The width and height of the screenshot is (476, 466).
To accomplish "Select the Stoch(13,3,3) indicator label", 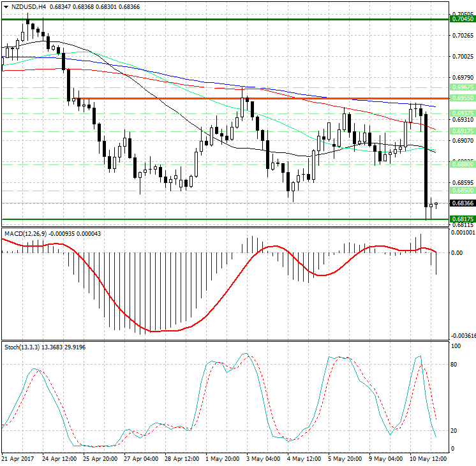I will (23, 347).
